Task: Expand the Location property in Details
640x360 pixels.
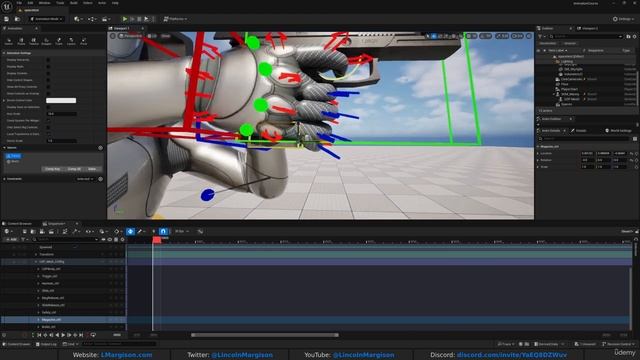Action: pyautogui.click(x=538, y=153)
